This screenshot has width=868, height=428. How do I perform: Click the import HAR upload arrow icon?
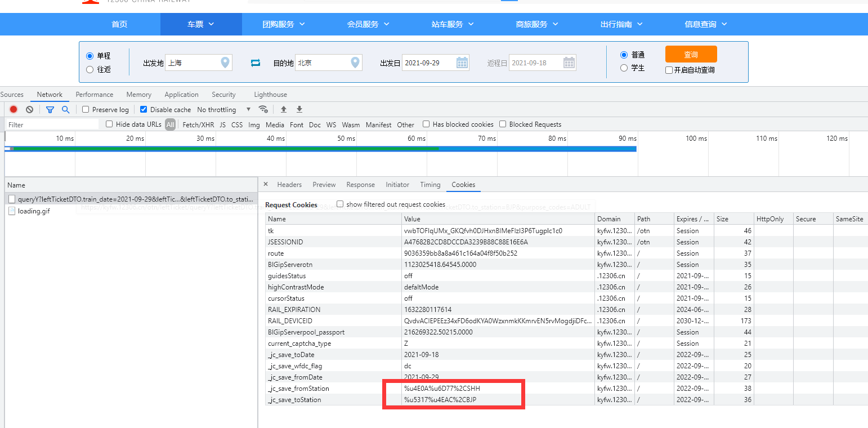click(x=284, y=109)
